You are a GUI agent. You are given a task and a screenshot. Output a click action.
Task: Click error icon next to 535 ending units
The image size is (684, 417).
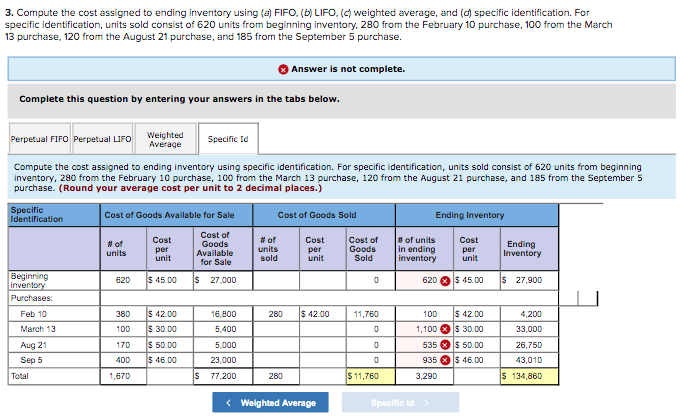pyautogui.click(x=445, y=345)
